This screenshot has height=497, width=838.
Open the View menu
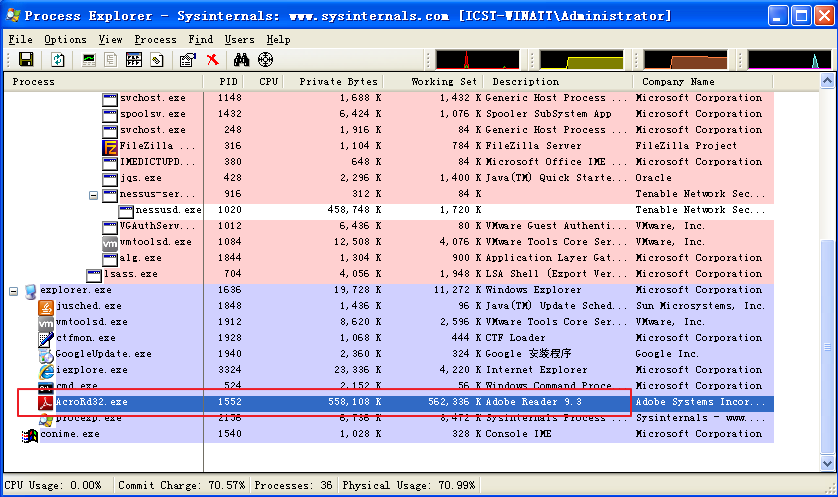pos(110,40)
